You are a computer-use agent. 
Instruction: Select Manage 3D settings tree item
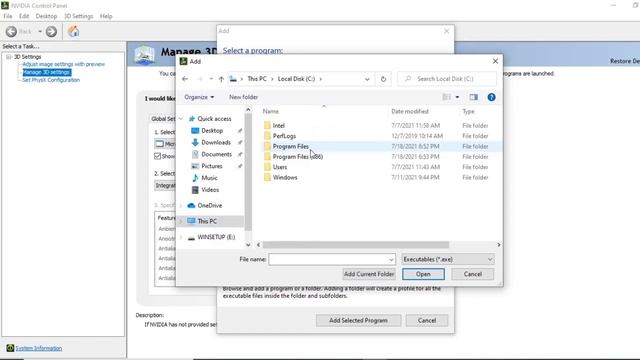coord(47,72)
